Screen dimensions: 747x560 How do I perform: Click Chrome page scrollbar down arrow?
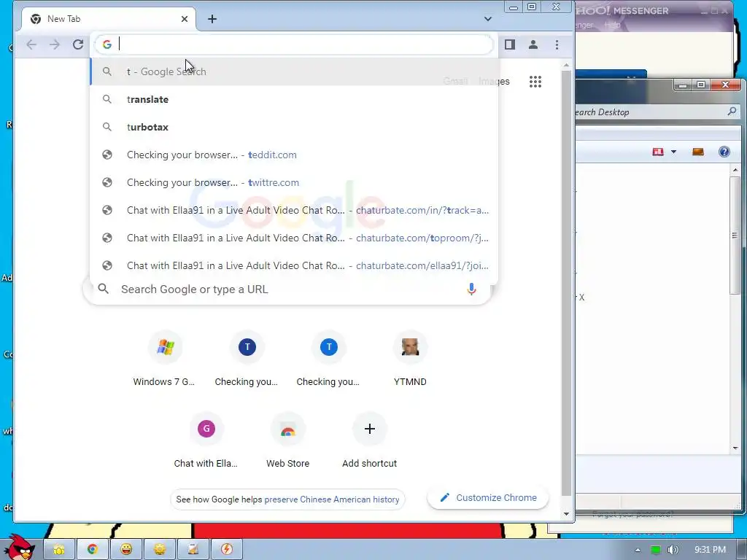(x=566, y=514)
